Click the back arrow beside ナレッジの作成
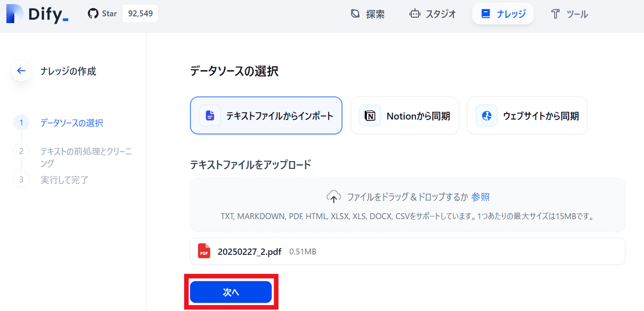Screen dimensions: 644x311 [x=21, y=71]
